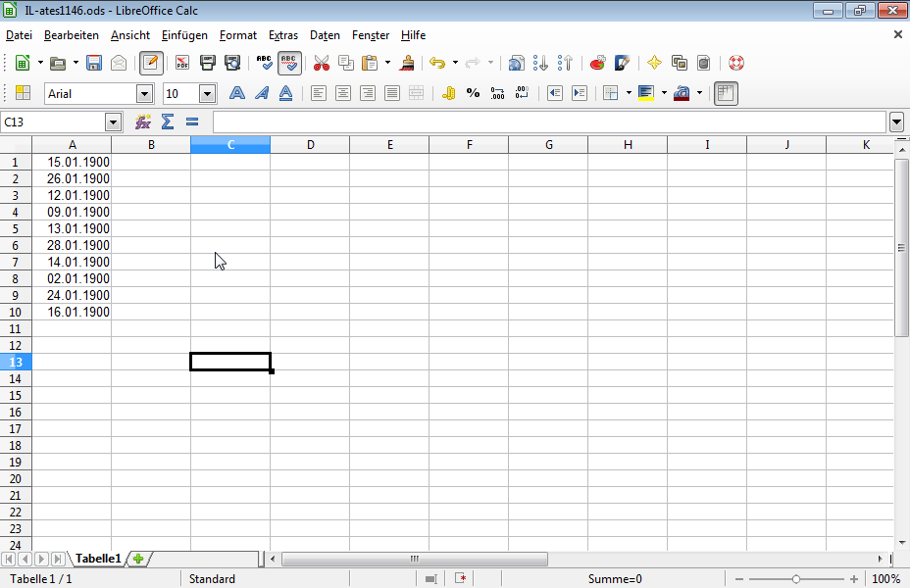
Task: Open the data sources icon
Action: [703, 63]
